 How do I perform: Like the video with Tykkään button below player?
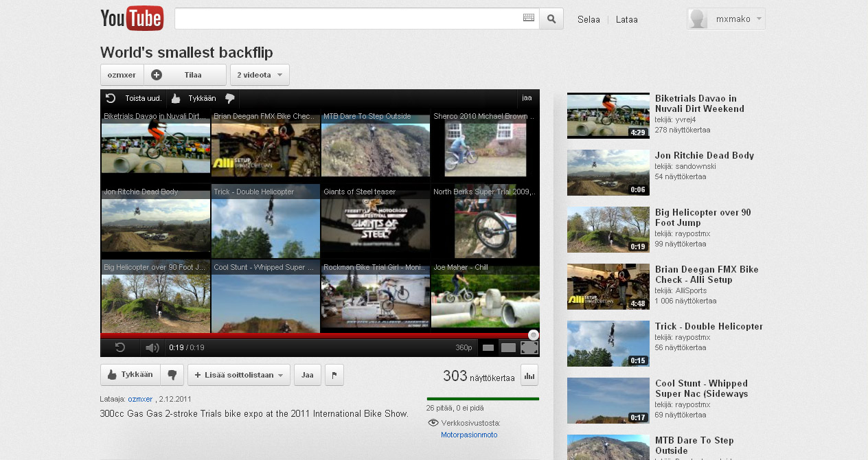(130, 375)
